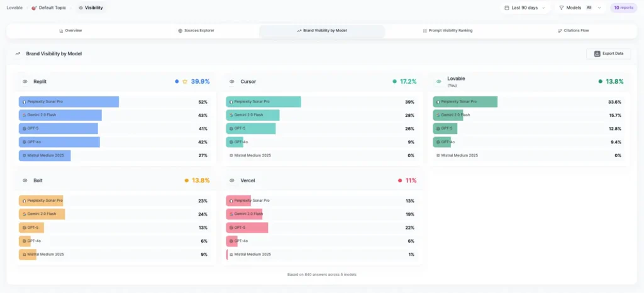
Task: Click the Gemini icon in Vercel card
Action: [231, 214]
